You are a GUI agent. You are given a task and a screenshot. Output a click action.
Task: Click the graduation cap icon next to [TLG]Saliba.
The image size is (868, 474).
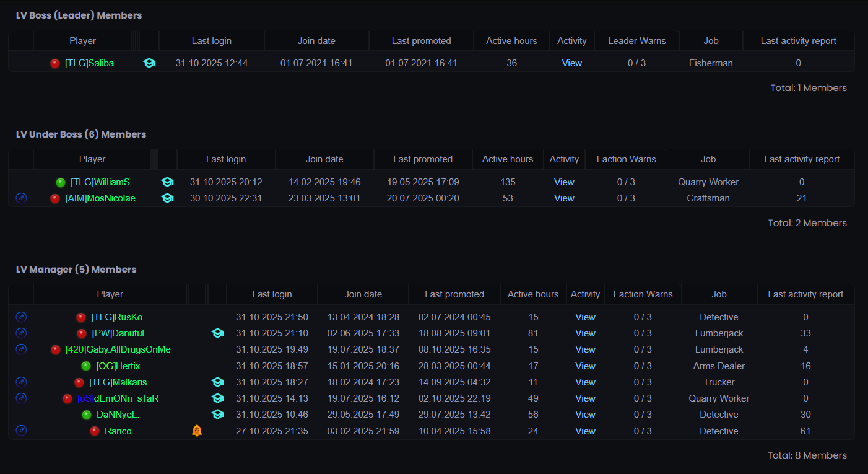[x=149, y=63]
